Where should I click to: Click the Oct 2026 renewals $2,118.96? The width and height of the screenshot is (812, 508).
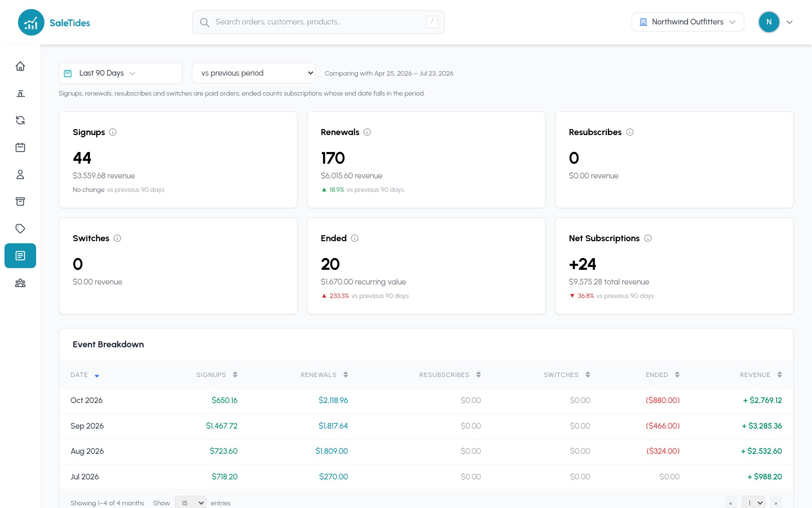(333, 400)
